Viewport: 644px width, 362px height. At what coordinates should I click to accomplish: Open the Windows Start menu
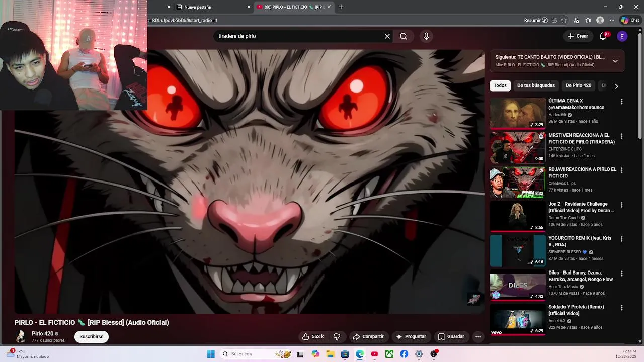coord(211,354)
